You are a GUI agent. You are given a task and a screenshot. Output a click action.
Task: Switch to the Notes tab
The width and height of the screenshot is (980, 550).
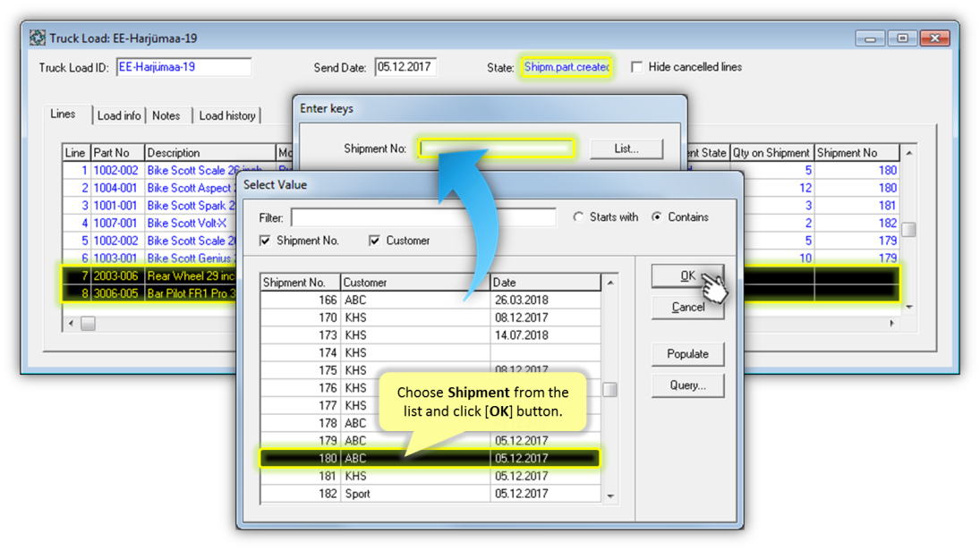(166, 115)
